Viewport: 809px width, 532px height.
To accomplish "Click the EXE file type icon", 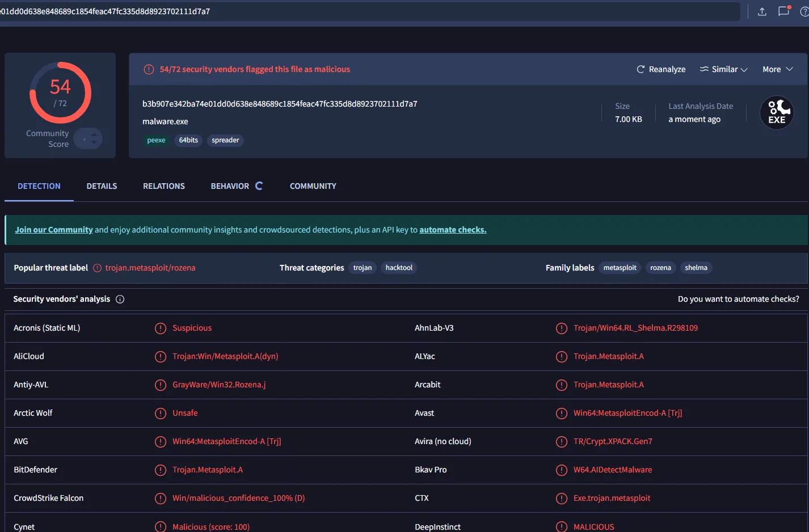I will pos(777,113).
